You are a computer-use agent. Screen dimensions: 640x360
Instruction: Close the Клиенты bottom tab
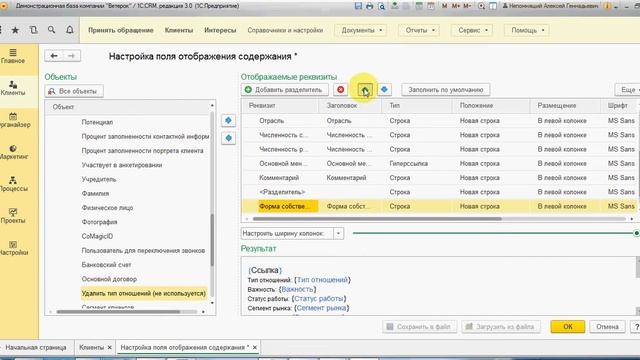109,347
